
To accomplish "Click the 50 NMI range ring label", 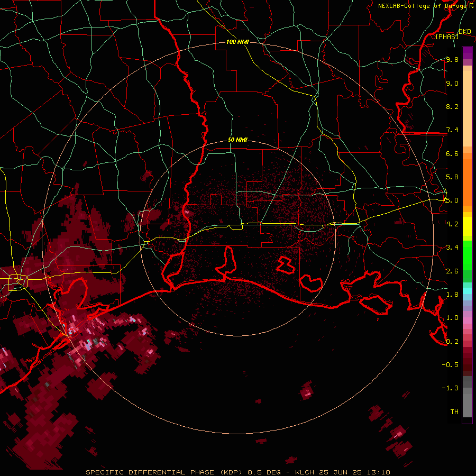I will tap(237, 140).
